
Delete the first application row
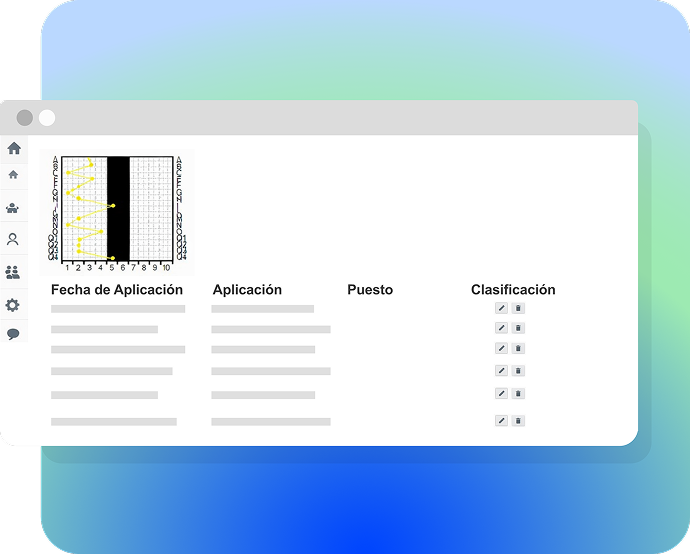point(518,308)
